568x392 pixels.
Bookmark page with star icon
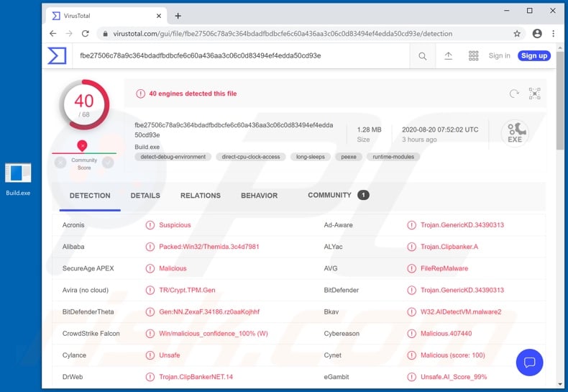517,34
